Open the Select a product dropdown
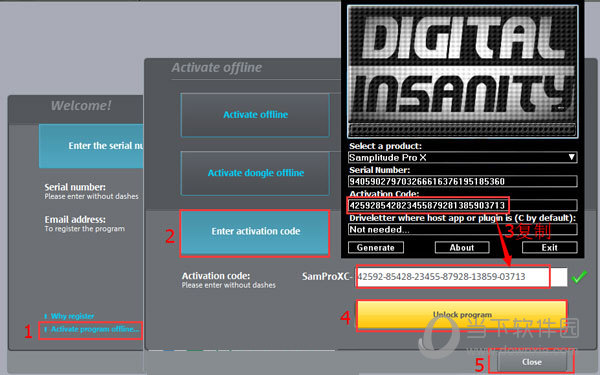This screenshot has height=375, width=600. pyautogui.click(x=463, y=157)
